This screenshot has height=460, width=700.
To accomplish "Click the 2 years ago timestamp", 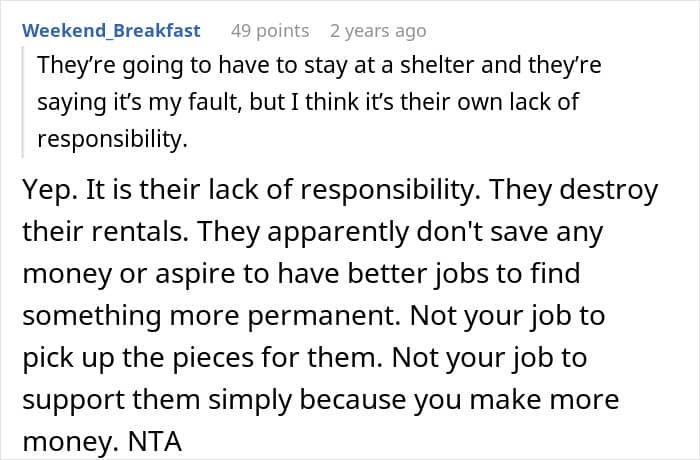I will [x=378, y=31].
